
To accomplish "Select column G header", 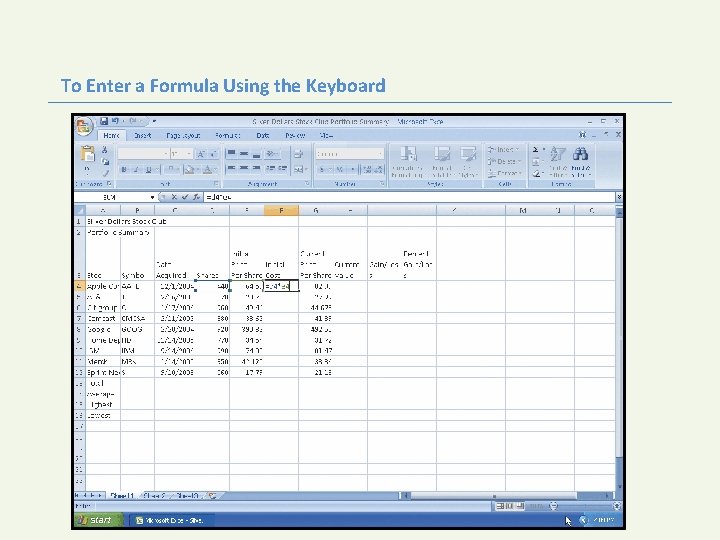I will pyautogui.click(x=315, y=210).
